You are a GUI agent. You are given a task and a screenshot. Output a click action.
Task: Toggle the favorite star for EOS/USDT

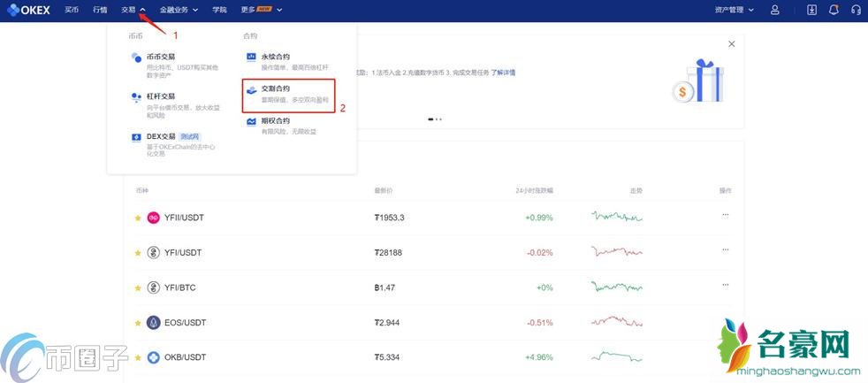tap(137, 322)
